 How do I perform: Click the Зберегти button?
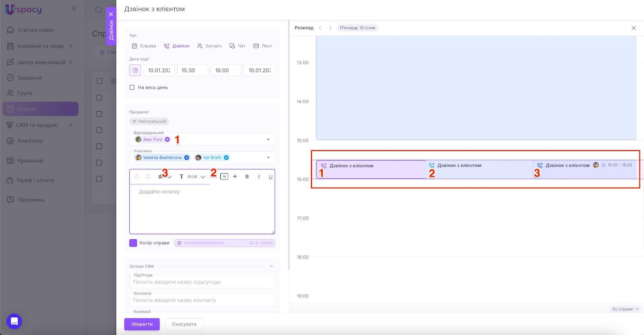[x=142, y=324]
